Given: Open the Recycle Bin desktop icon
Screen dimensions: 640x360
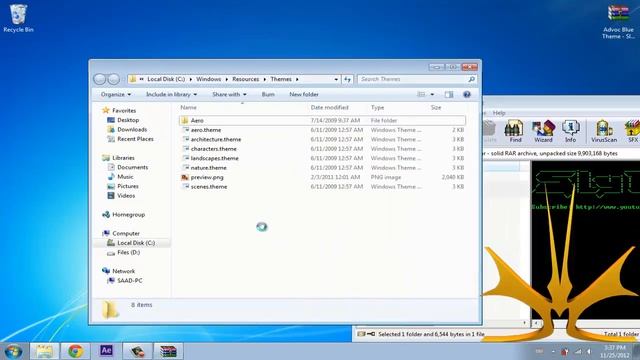Looking at the screenshot, I should click(x=18, y=18).
